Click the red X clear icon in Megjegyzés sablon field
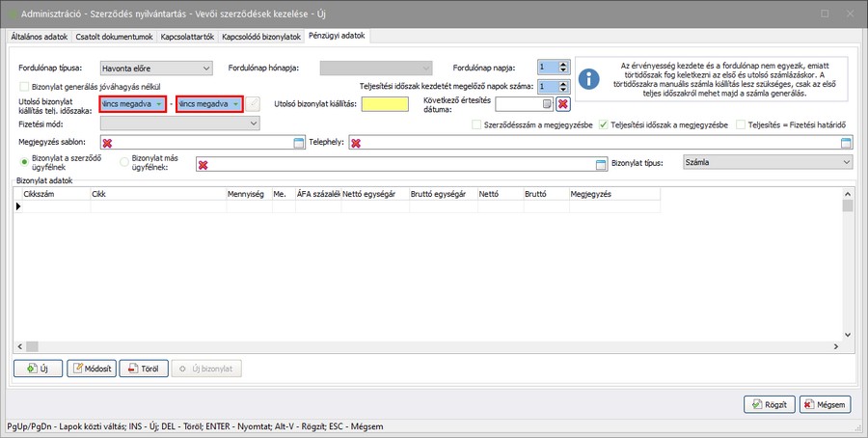Image resolution: width=868 pixels, height=438 pixels. [x=107, y=143]
